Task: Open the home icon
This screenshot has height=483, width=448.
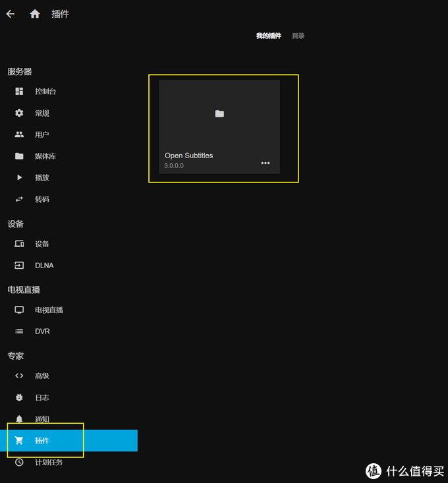Action: coord(35,14)
